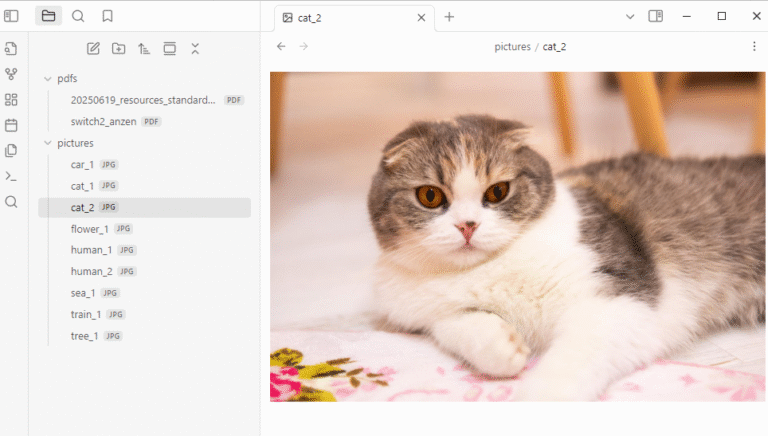This screenshot has height=436, width=768.
Task: Open graph view from the ribbon
Action: 12,74
